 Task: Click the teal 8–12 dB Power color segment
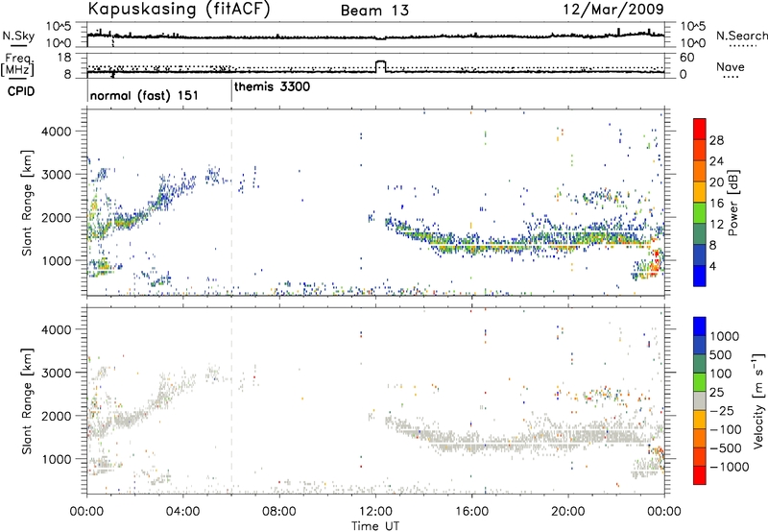point(700,233)
